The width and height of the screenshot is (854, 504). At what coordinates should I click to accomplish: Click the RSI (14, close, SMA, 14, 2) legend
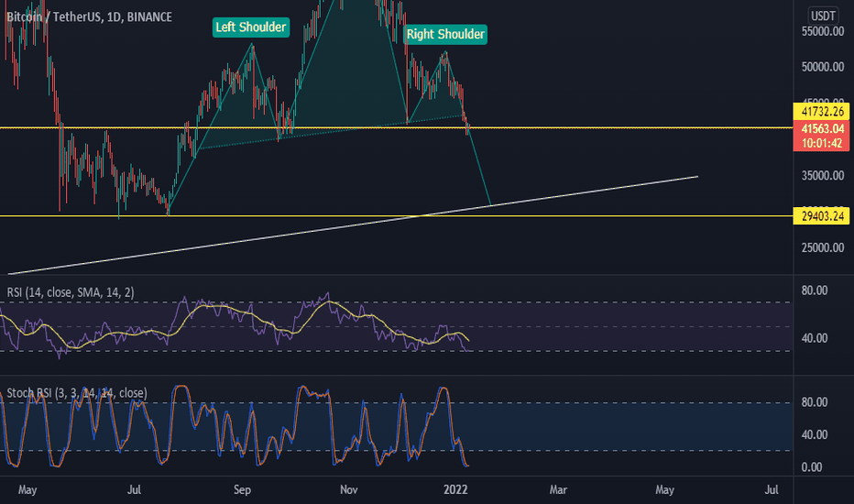pyautogui.click(x=71, y=292)
